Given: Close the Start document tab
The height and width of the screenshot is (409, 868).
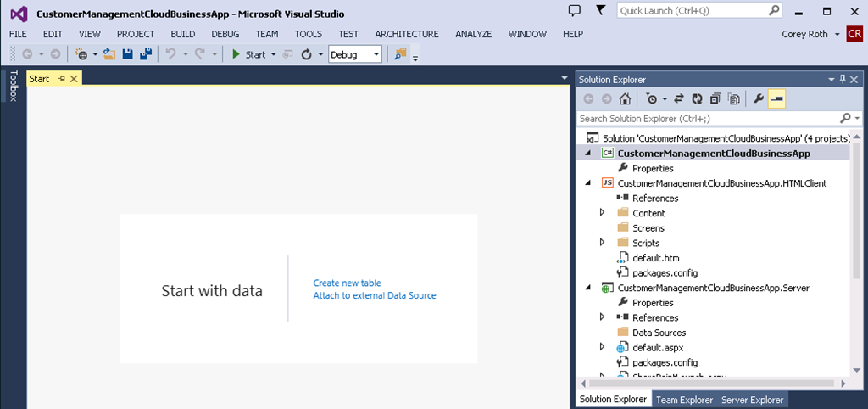Looking at the screenshot, I should pyautogui.click(x=74, y=79).
